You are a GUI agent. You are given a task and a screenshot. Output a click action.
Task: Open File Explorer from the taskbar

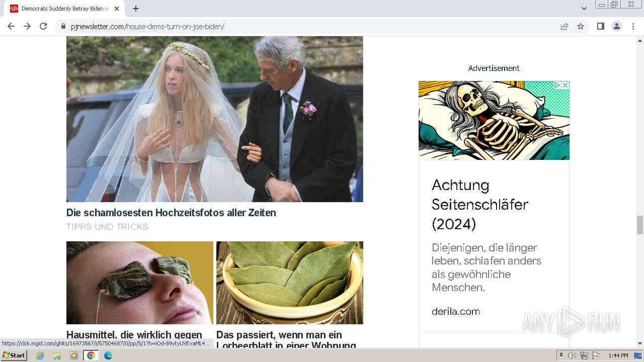(57, 355)
